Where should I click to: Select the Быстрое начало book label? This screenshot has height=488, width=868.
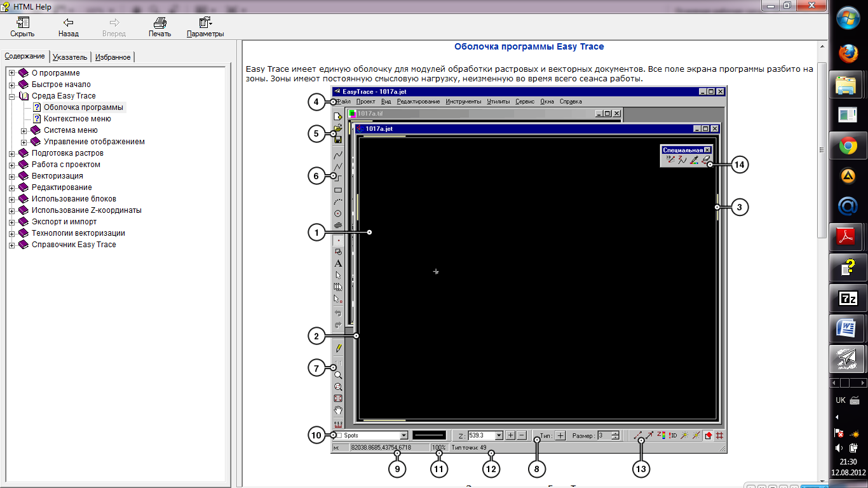[61, 85]
